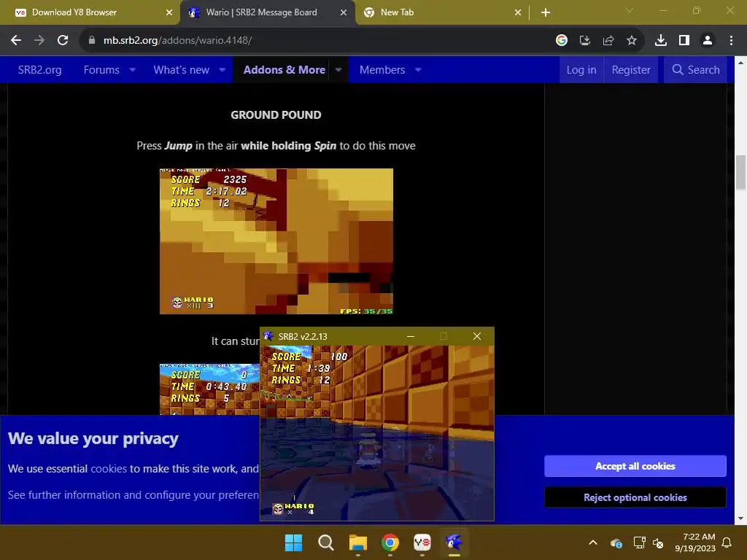Open a new browser tab with plus
This screenshot has width=747, height=560.
coord(546,12)
